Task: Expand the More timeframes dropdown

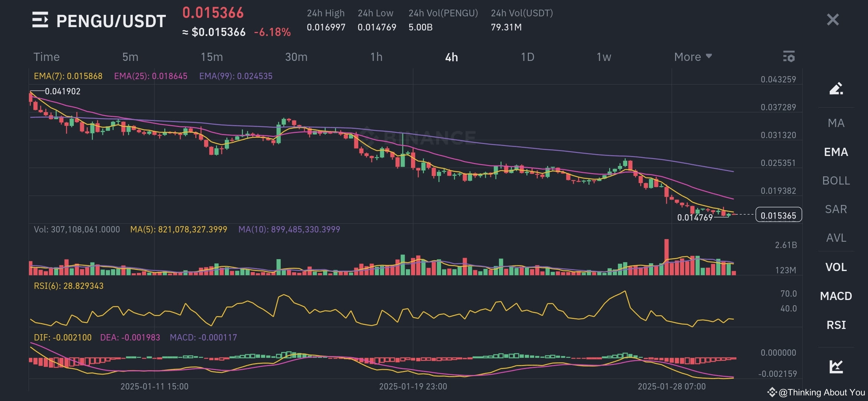Action: (x=692, y=56)
